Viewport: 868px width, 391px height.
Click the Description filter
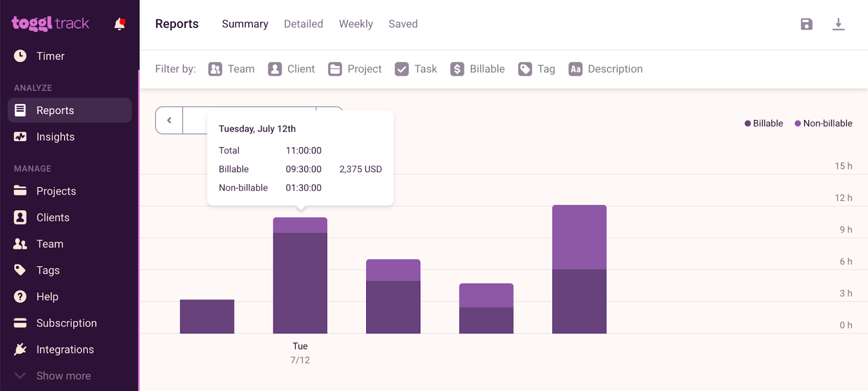pyautogui.click(x=605, y=69)
